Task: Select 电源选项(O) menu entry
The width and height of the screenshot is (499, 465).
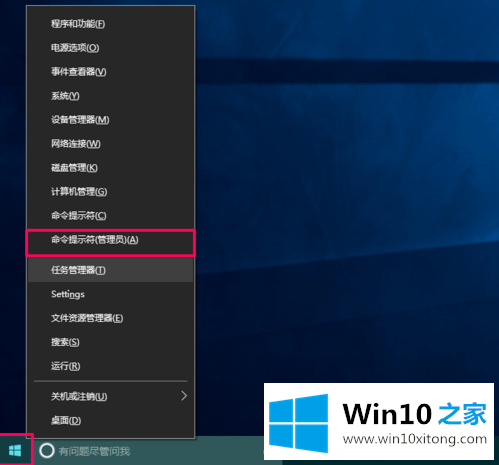Action: pyautogui.click(x=110, y=48)
